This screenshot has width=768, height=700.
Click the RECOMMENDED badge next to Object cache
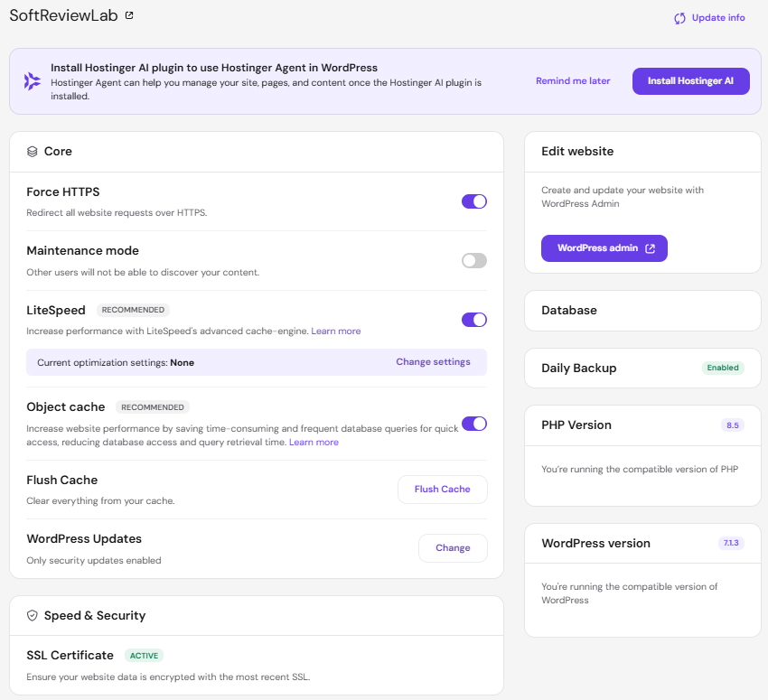pos(153,407)
